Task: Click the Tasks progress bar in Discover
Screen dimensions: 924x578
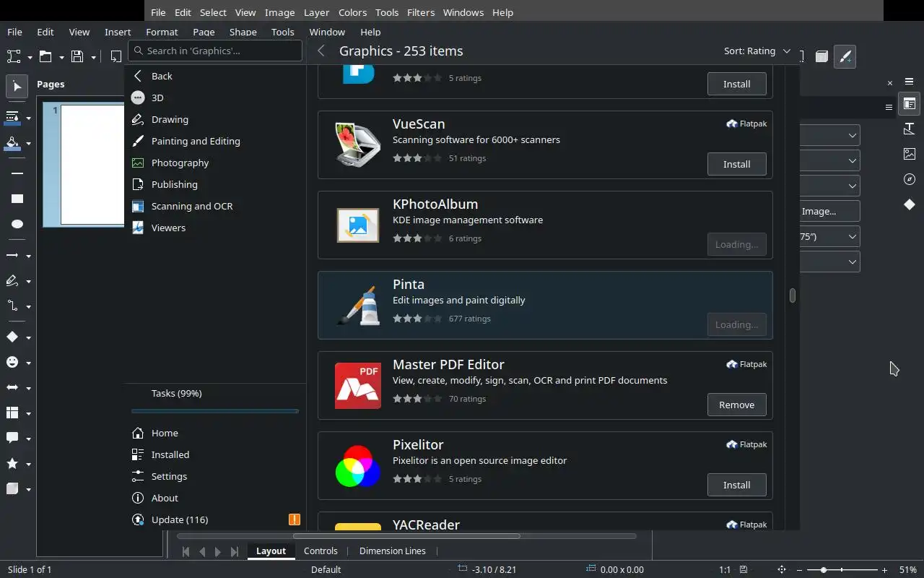Action: [x=215, y=411]
